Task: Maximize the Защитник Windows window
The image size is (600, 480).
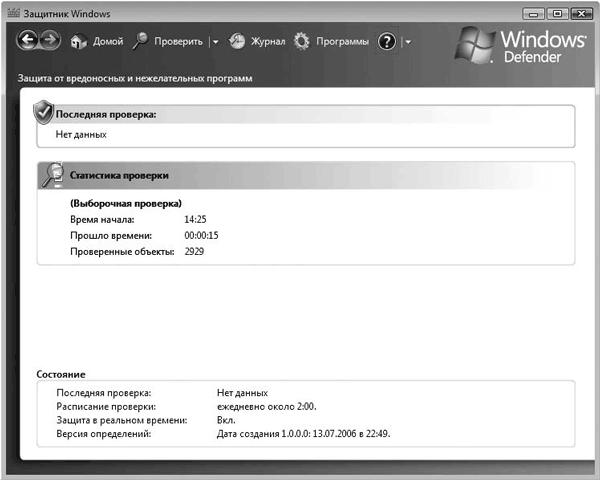Action: 556,12
